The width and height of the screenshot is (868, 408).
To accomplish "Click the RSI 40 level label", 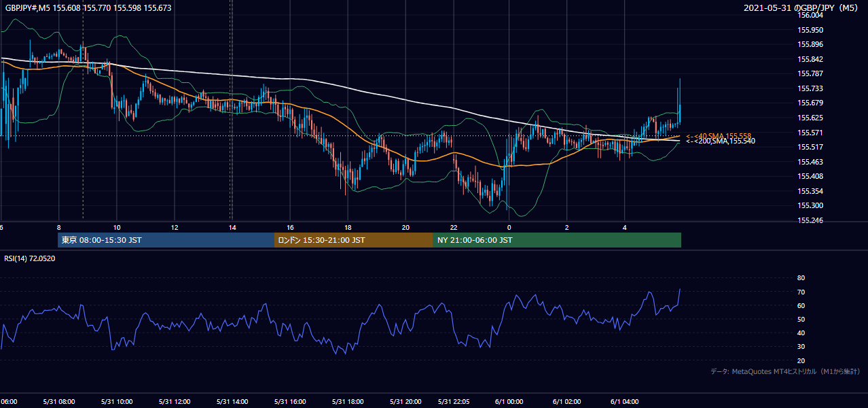I will pos(801,333).
